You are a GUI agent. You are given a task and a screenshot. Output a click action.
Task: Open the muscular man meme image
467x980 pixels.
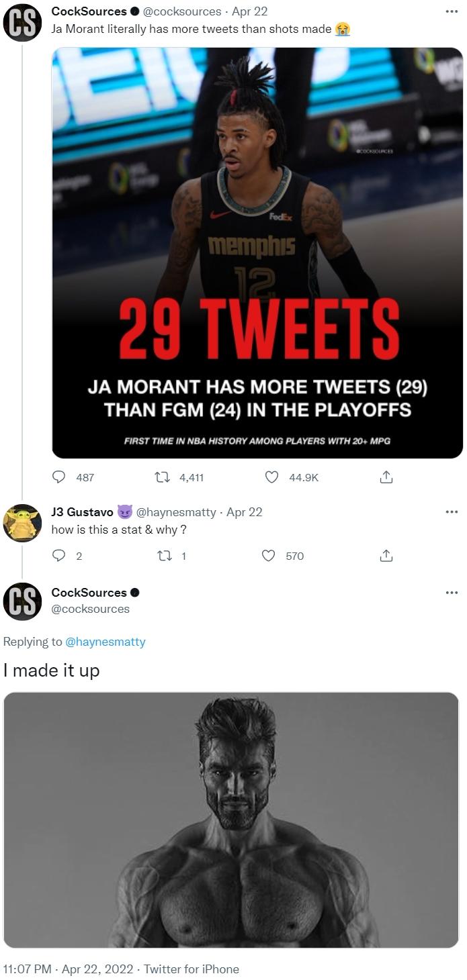[231, 820]
